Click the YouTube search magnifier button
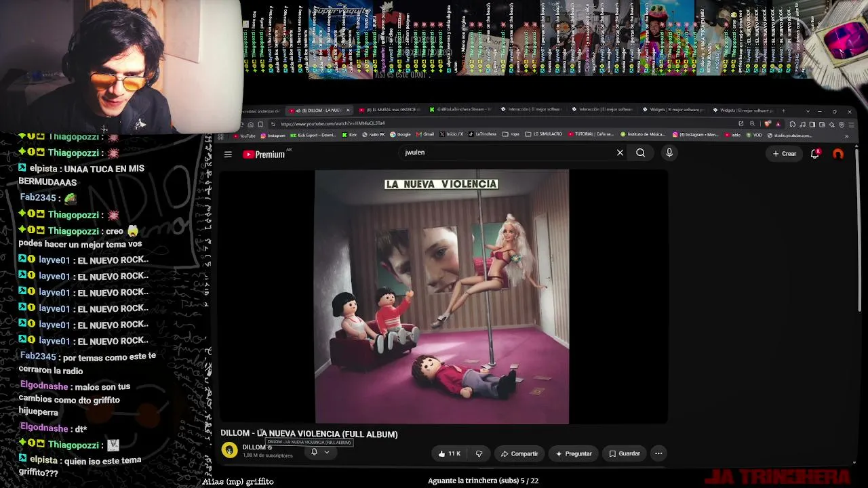868x488 pixels. (x=640, y=153)
